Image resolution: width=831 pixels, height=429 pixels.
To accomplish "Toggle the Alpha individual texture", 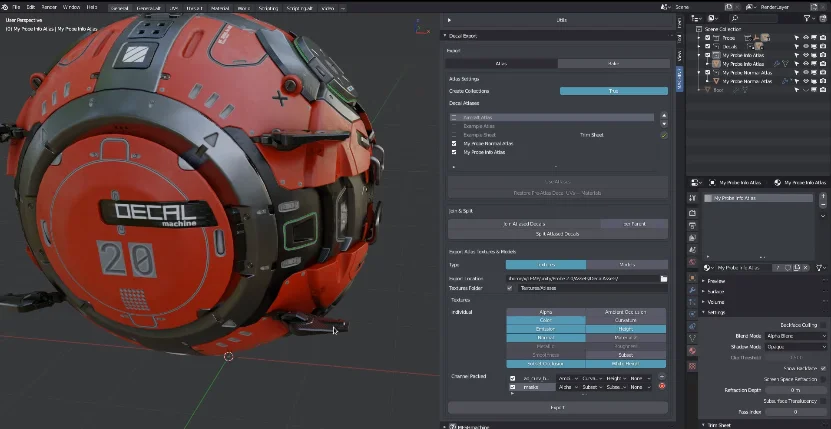I will (x=546, y=312).
